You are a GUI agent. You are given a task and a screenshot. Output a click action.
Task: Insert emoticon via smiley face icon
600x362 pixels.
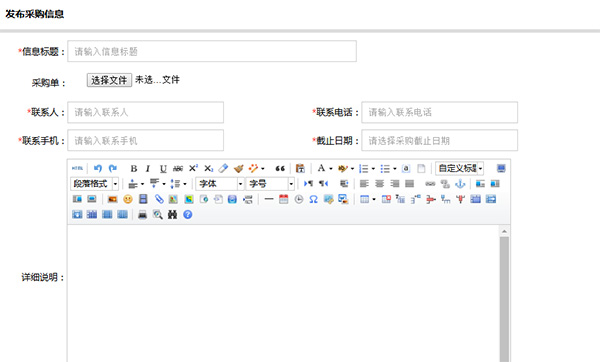coord(128,199)
